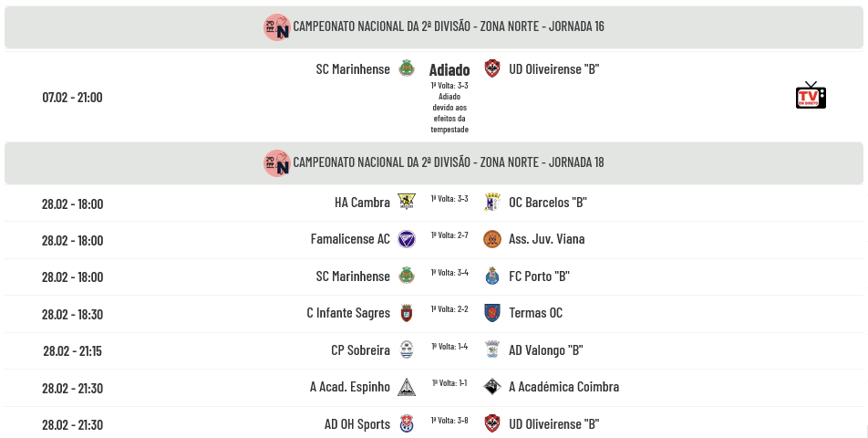Click SC Marinhense crest in Jornada 16
Viewport: 868px width, 438px height.
point(407,68)
